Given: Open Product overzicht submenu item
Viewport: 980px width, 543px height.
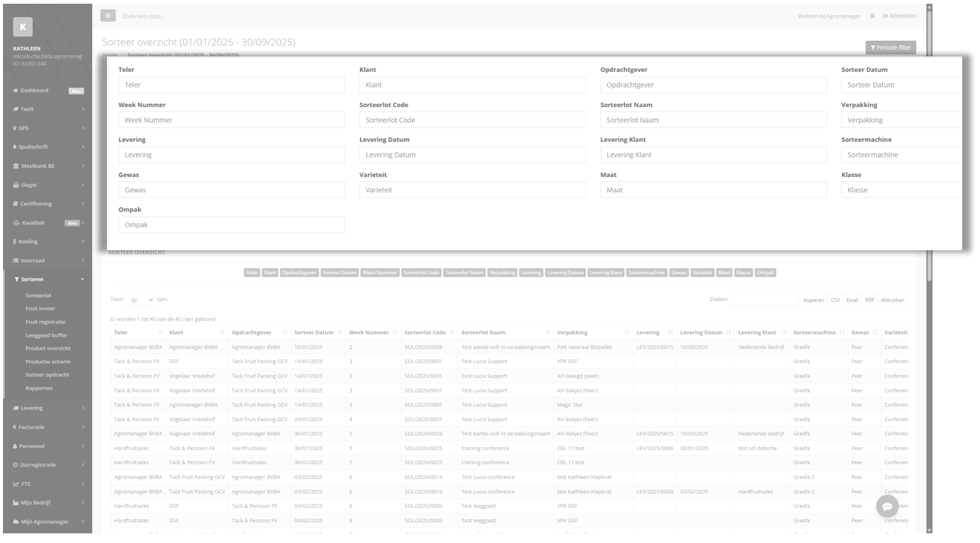Looking at the screenshot, I should click(48, 348).
